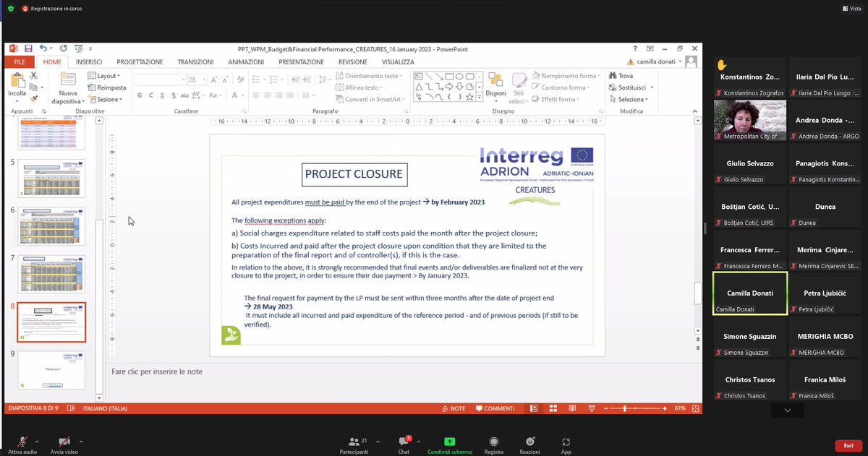Toggle the NOTE pane in status bar
The height and width of the screenshot is (456, 868).
coord(454,408)
